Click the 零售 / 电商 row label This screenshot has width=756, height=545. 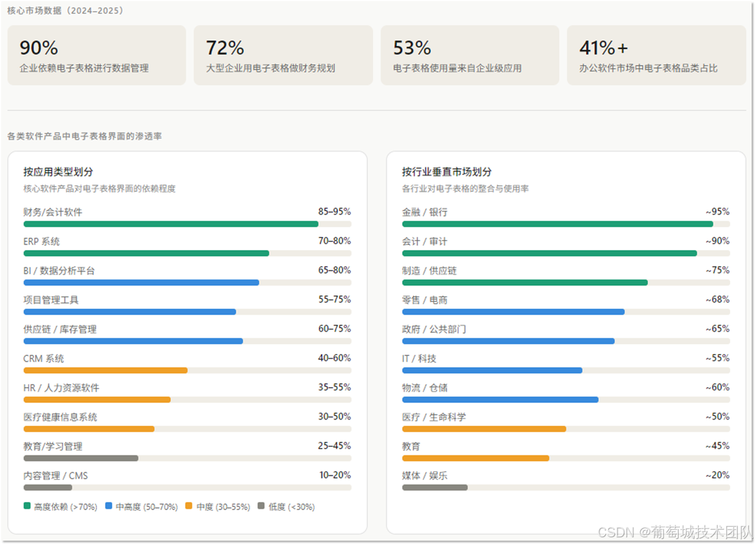pyautogui.click(x=425, y=300)
